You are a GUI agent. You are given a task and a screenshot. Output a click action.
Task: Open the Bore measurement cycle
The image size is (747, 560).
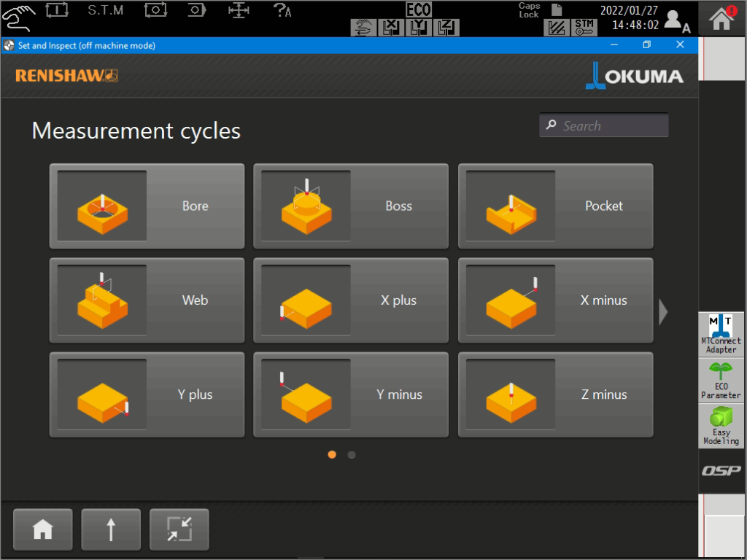147,206
